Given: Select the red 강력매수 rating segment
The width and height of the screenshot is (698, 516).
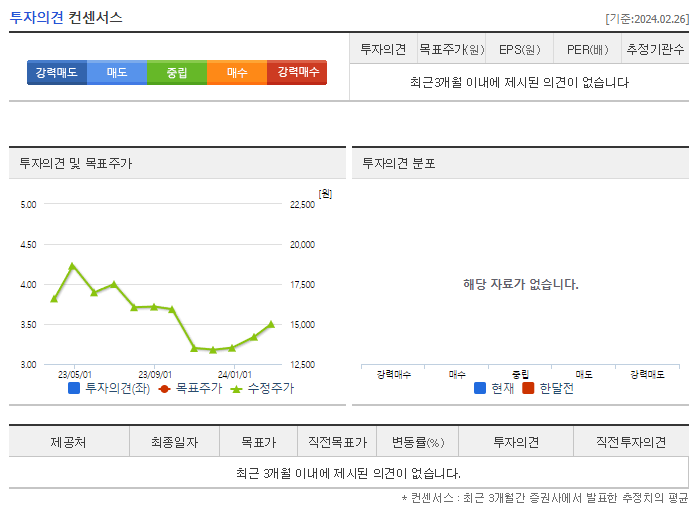Looking at the screenshot, I should pyautogui.click(x=297, y=73).
